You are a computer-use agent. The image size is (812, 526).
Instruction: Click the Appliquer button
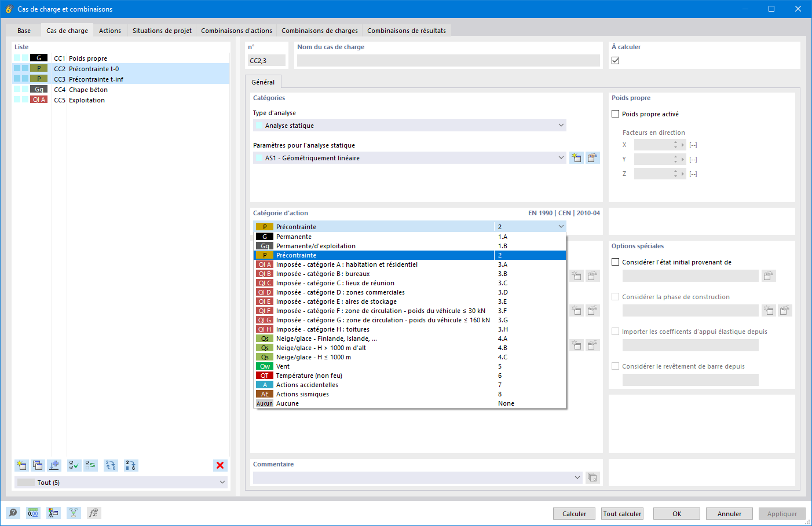click(782, 514)
